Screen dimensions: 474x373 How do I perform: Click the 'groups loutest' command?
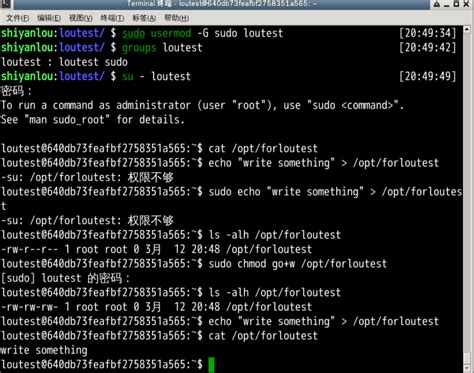pos(162,48)
